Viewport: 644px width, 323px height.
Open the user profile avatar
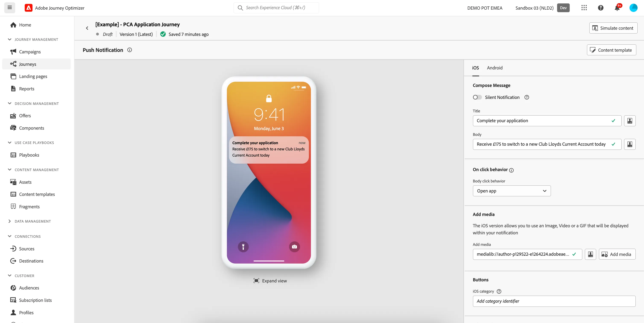633,8
